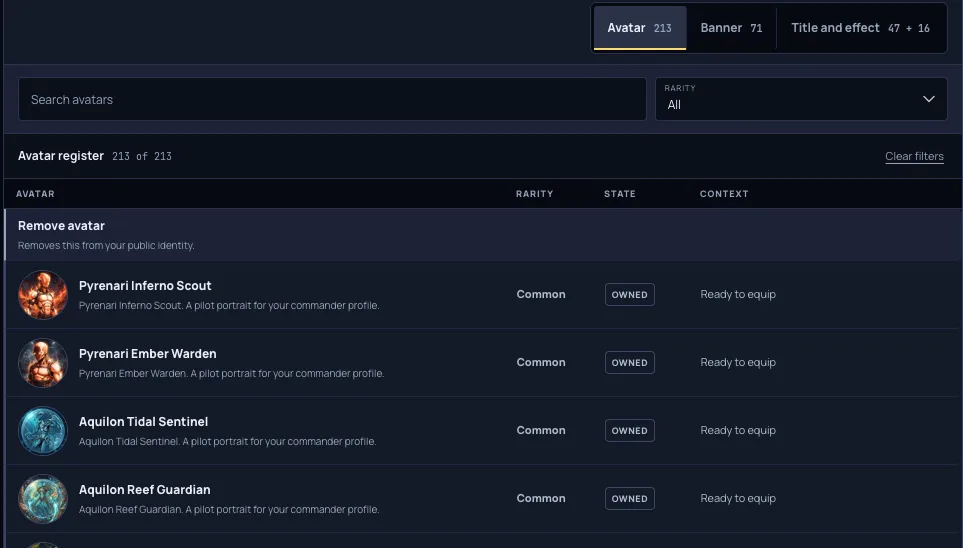The width and height of the screenshot is (963, 548).
Task: Click the 213 of 213 count
Action: 142,157
